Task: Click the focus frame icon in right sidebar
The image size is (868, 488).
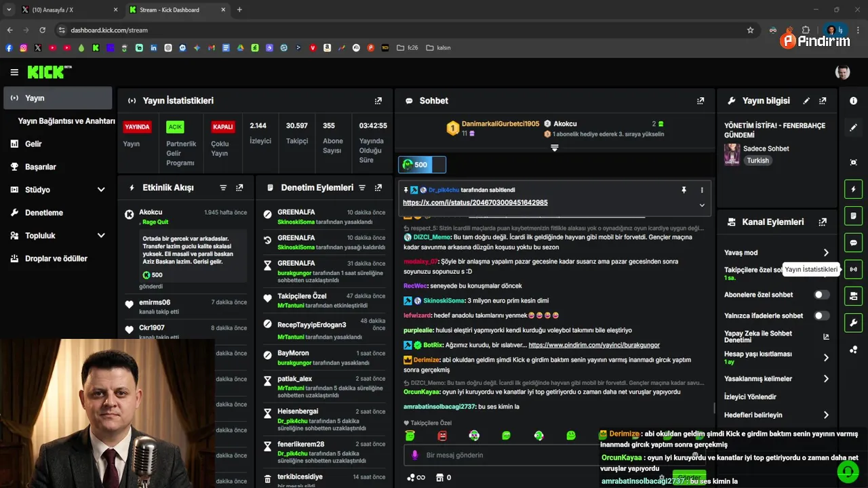Action: click(x=853, y=162)
